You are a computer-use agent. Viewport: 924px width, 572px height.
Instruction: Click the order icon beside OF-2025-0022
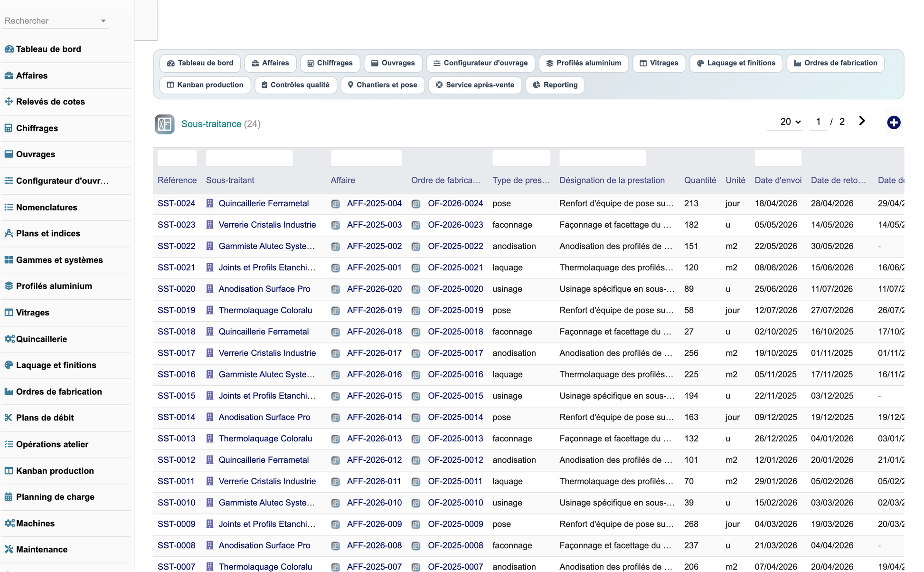coord(416,247)
